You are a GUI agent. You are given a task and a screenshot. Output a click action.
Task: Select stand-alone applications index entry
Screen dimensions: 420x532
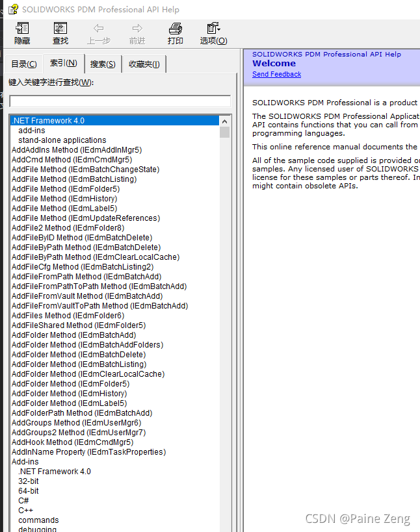[x=62, y=140]
